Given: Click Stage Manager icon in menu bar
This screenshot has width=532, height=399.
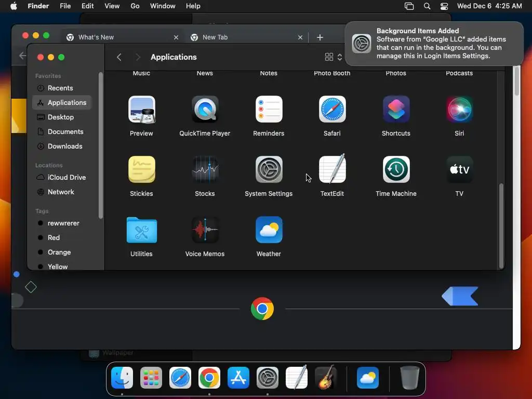Looking at the screenshot, I should coord(409,6).
